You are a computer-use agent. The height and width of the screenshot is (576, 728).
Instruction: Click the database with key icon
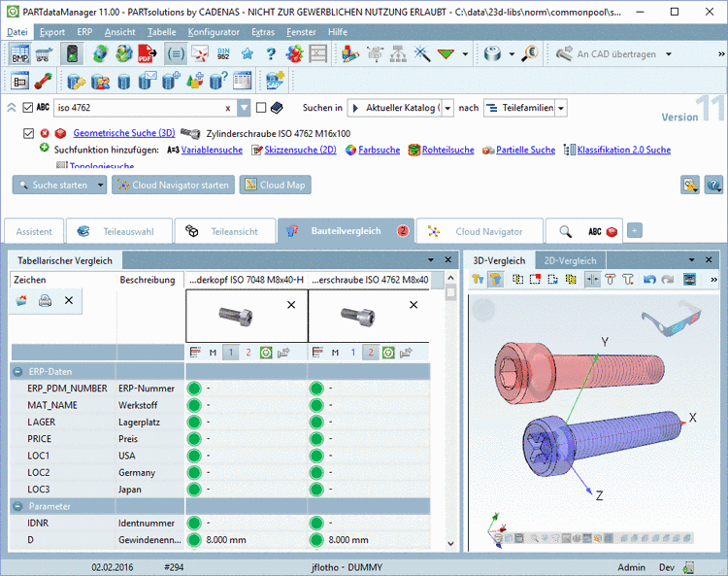[76, 82]
